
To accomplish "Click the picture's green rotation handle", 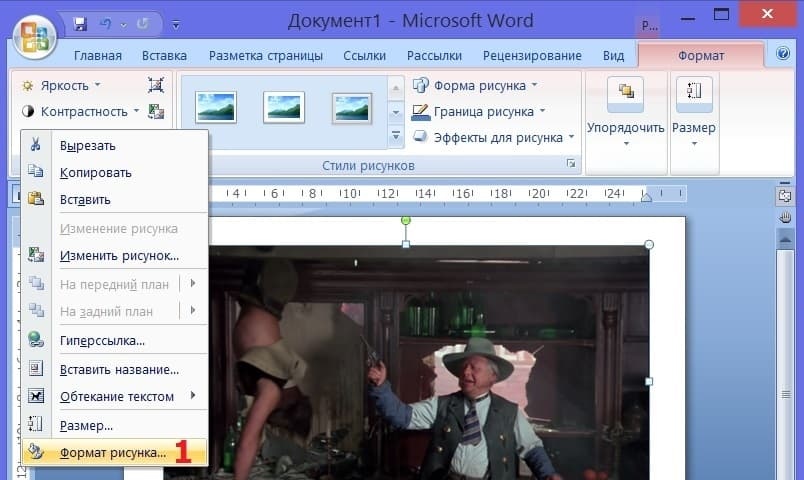I will pyautogui.click(x=406, y=221).
